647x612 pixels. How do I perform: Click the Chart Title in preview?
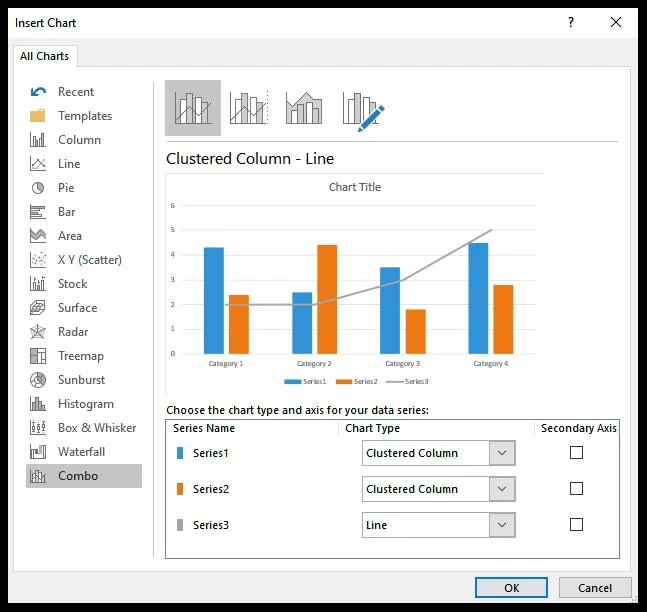(354, 187)
